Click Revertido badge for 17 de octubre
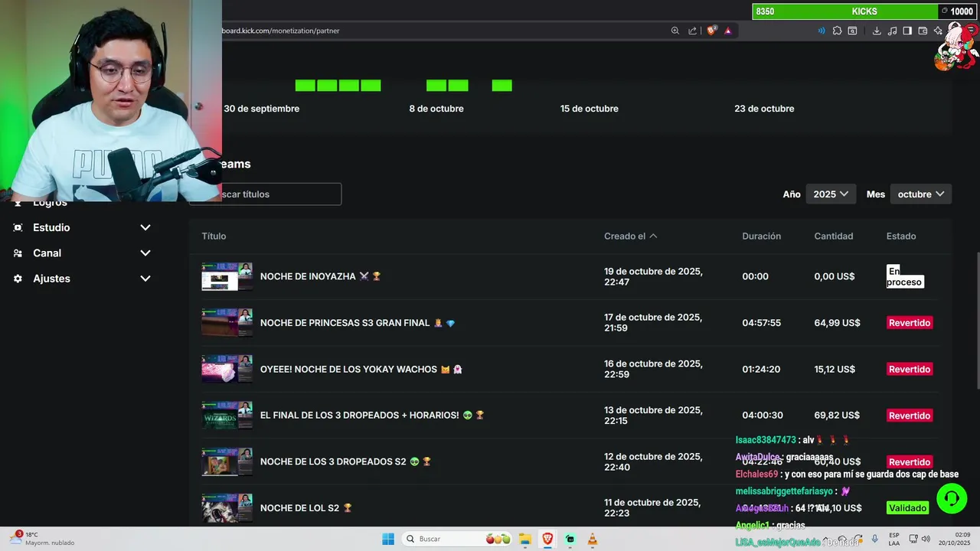980x551 pixels. coord(910,323)
